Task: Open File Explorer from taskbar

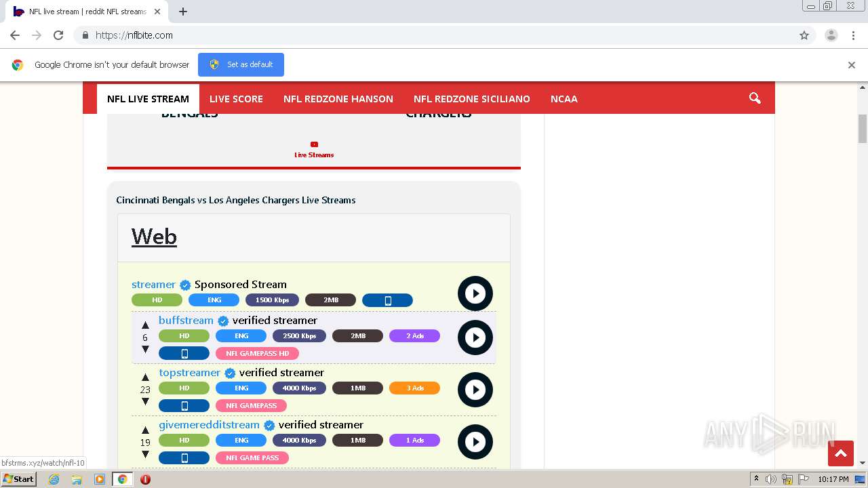Action: tap(77, 479)
